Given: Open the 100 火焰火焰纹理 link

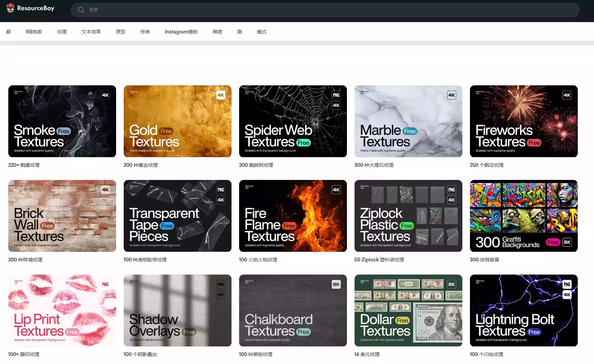Looking at the screenshot, I should (x=258, y=260).
